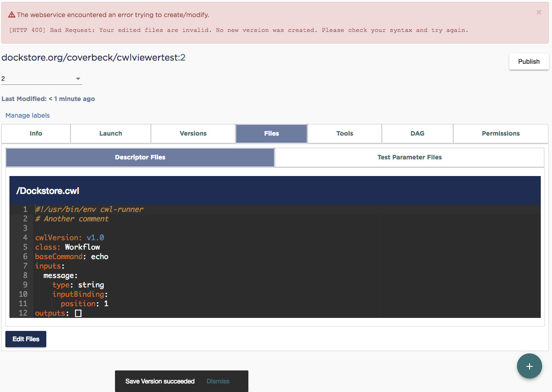This screenshot has height=392, width=552.
Task: Switch to the Tools tab
Action: point(344,133)
